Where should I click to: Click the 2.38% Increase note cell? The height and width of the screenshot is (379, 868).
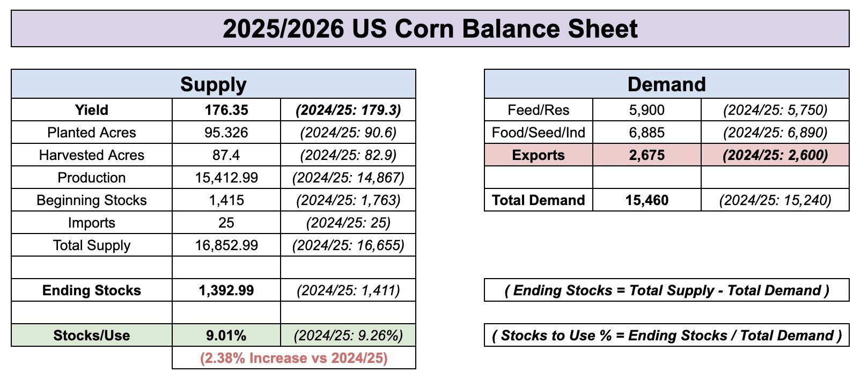point(294,358)
